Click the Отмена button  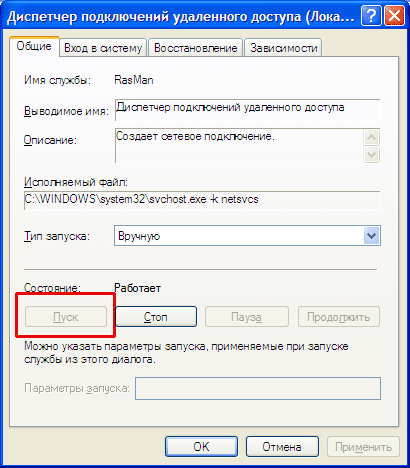[x=282, y=447]
